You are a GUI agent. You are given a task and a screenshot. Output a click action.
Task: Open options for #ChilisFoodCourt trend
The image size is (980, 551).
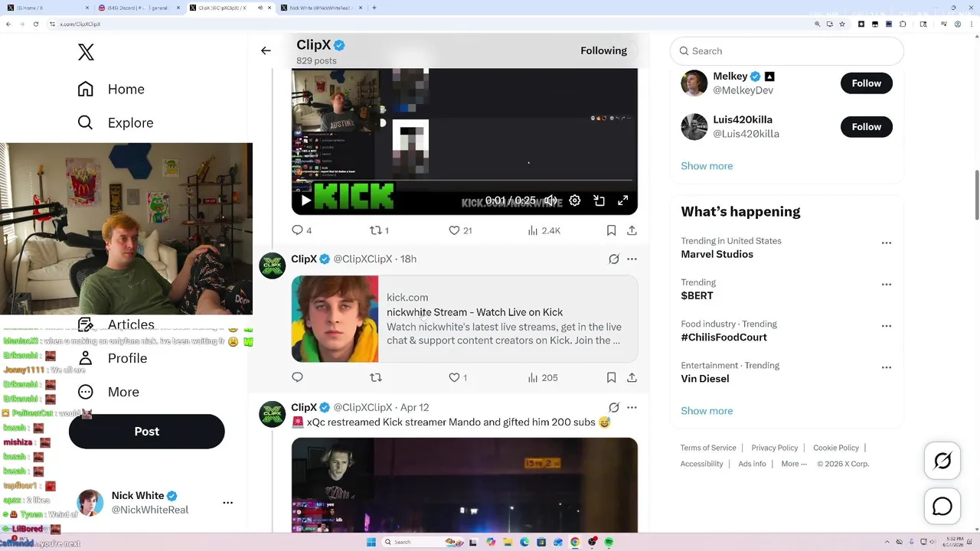click(x=887, y=326)
